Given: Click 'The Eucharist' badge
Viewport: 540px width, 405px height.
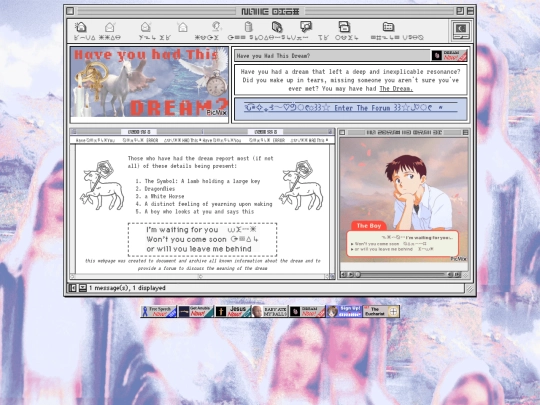Looking at the screenshot, I should pos(381,311).
